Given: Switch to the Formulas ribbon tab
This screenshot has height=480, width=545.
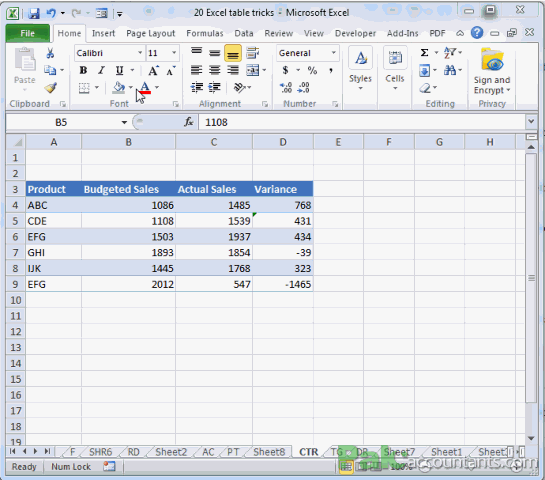Looking at the screenshot, I should (205, 33).
